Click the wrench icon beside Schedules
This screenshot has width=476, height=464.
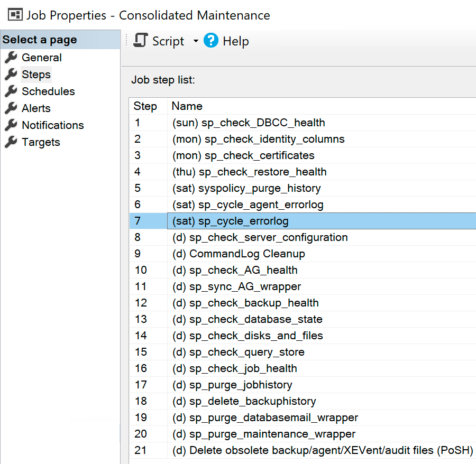tap(11, 91)
